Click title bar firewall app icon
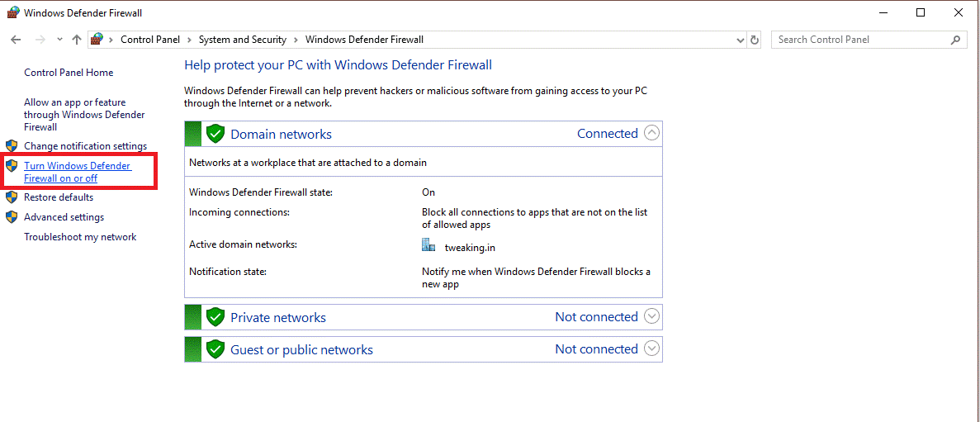Viewport: 980px width, 422px height. click(x=12, y=12)
